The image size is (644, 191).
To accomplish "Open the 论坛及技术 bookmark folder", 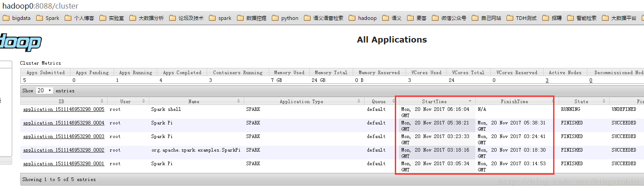I will click(186, 18).
